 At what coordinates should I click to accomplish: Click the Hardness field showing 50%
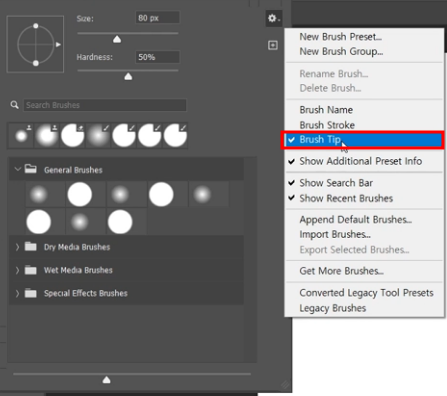(x=158, y=57)
